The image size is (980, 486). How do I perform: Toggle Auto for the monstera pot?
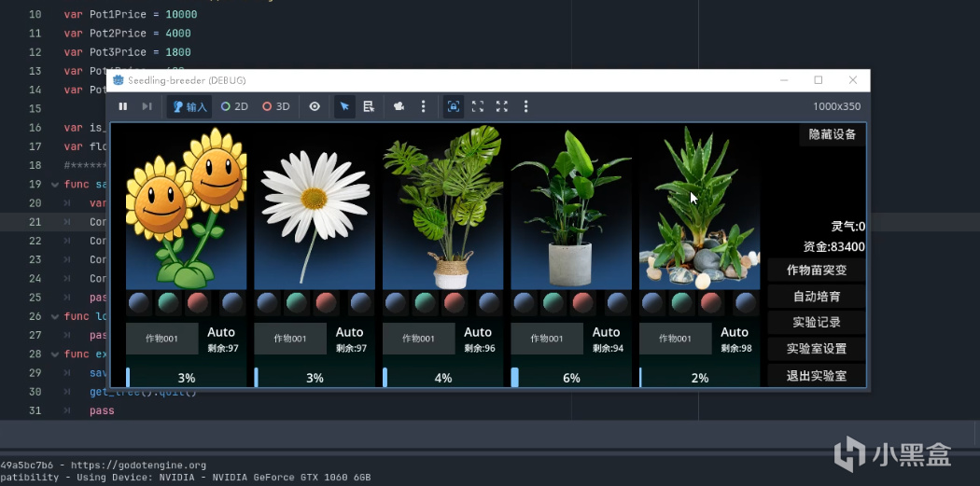478,332
